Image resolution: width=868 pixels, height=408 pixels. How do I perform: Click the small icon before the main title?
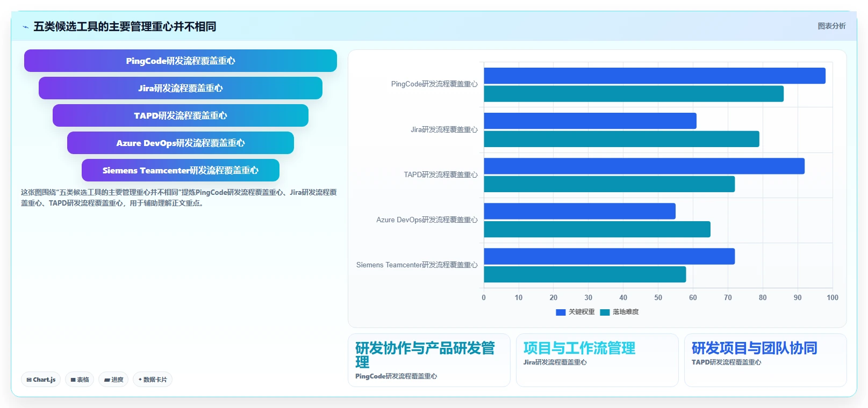25,27
